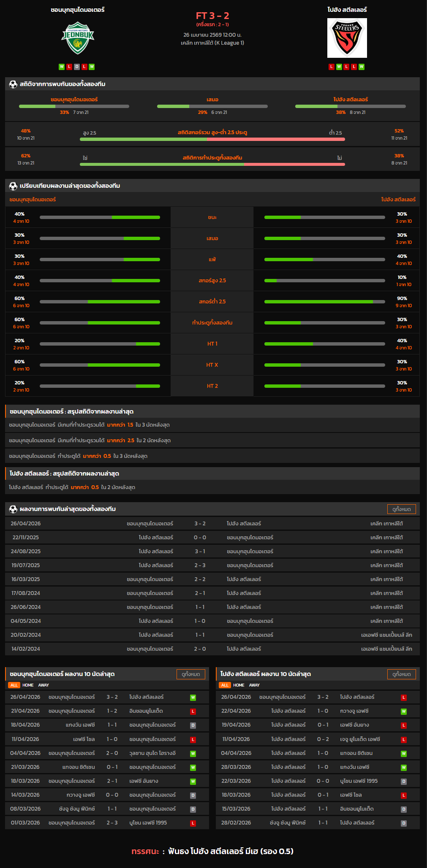Show HOME matches in Pohang last 10 panel

(239, 685)
